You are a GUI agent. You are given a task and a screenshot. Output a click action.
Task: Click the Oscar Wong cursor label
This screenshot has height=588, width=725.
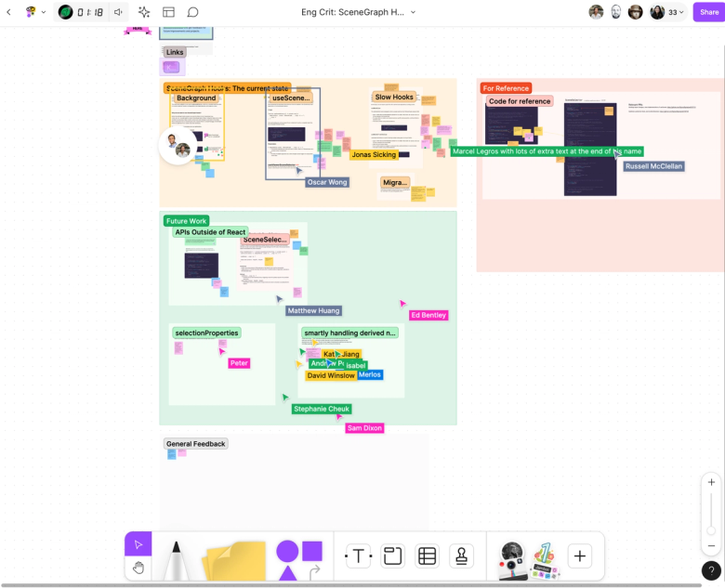pos(327,182)
